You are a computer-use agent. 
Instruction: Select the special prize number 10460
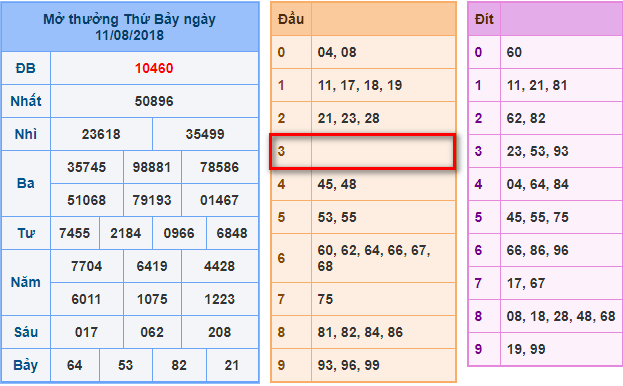[154, 68]
